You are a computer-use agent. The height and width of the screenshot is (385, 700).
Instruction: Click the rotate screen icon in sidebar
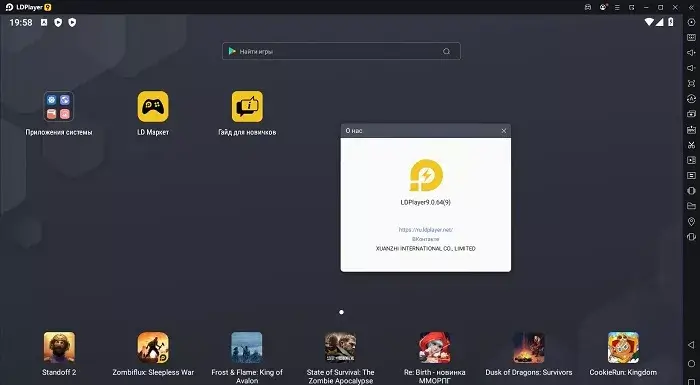point(692,237)
